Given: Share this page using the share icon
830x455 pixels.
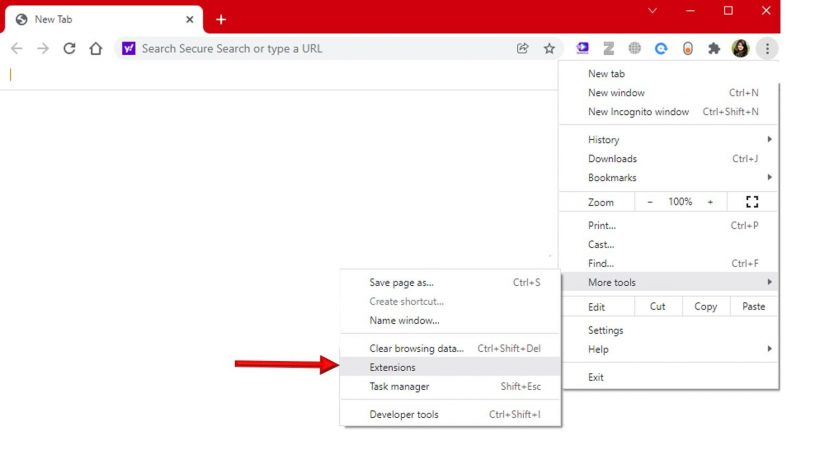Looking at the screenshot, I should point(522,49).
